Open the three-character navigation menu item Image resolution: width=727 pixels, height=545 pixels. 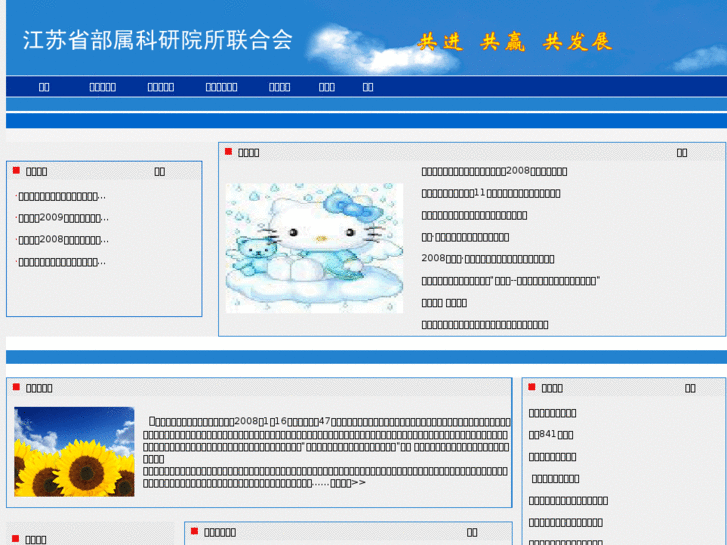tap(326, 87)
